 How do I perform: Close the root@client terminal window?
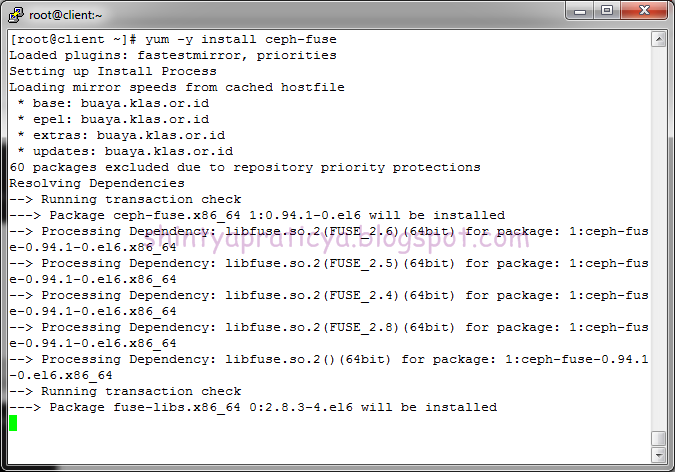point(644,10)
